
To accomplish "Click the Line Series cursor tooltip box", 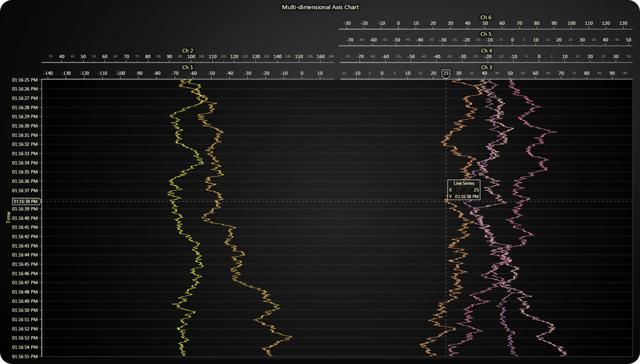I will (463, 190).
